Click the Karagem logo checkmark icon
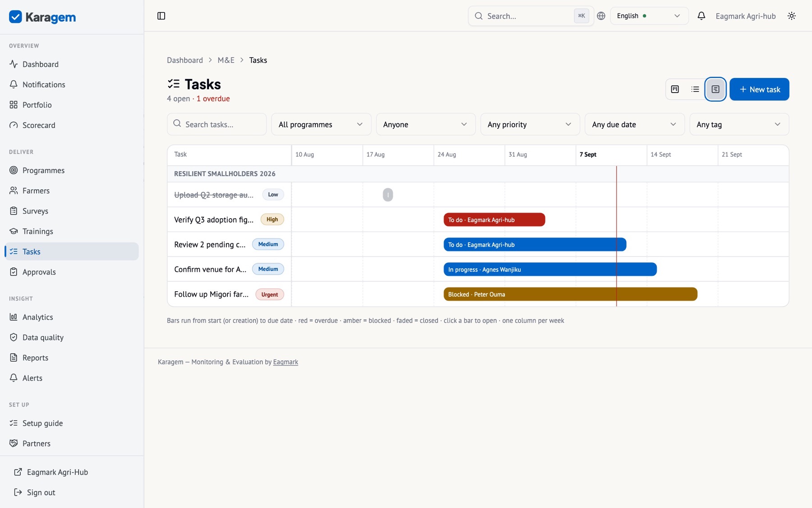Screen dimensions: 812x508 click(x=15, y=17)
